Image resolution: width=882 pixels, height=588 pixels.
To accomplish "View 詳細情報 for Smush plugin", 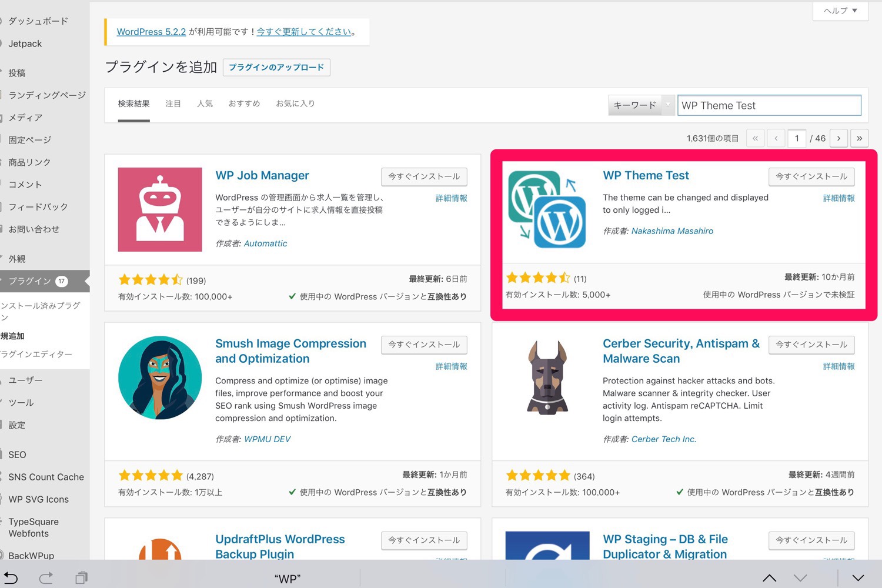I will click(451, 366).
